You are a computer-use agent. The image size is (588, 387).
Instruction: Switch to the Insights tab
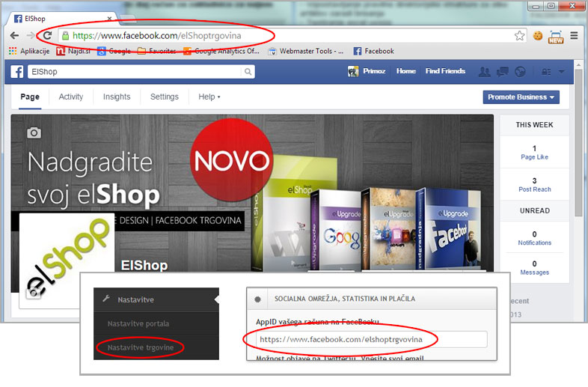(117, 97)
